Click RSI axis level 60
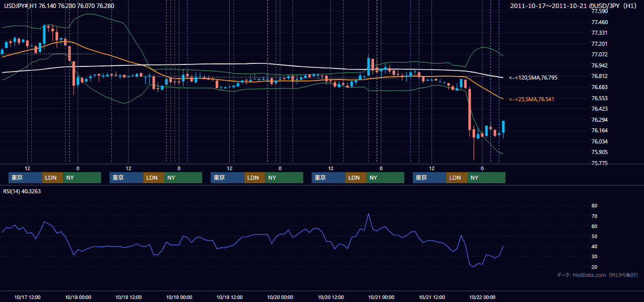 coord(594,226)
